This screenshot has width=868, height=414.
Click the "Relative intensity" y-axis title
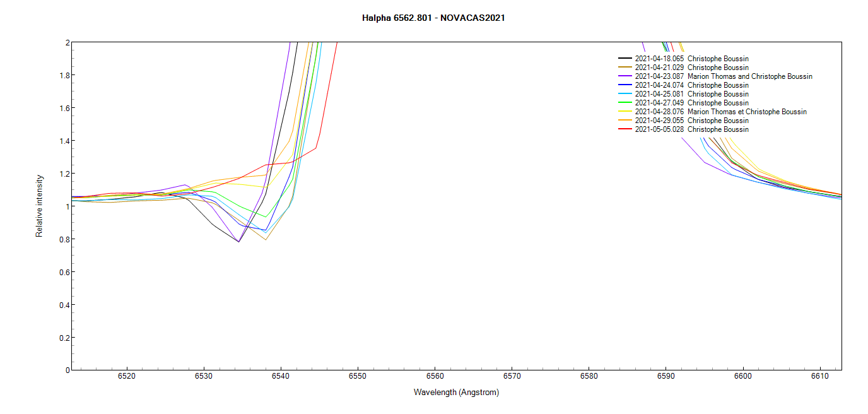(39, 206)
